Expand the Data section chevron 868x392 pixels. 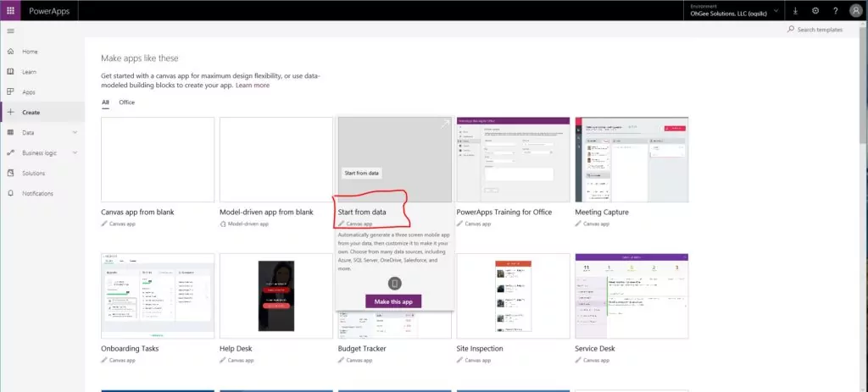[75, 133]
